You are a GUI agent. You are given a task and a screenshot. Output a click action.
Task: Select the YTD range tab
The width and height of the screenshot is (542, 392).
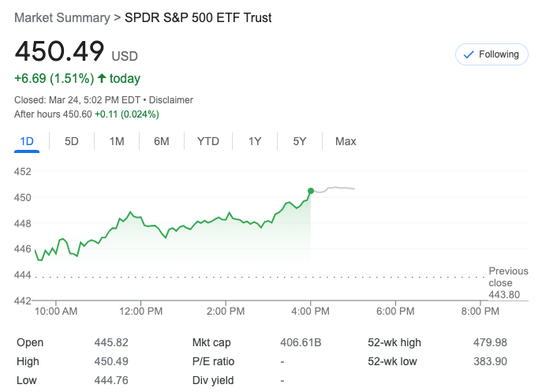coord(208,141)
